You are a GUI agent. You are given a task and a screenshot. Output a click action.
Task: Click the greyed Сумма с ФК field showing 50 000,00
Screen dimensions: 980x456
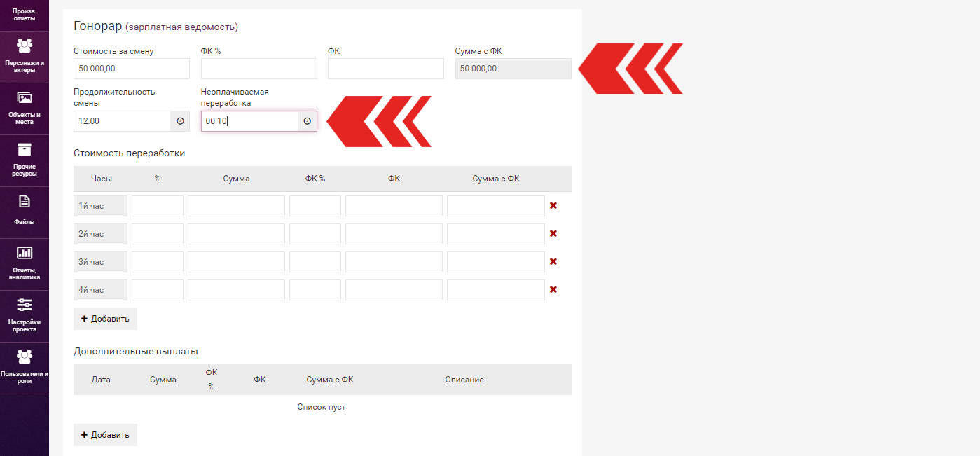click(x=513, y=69)
